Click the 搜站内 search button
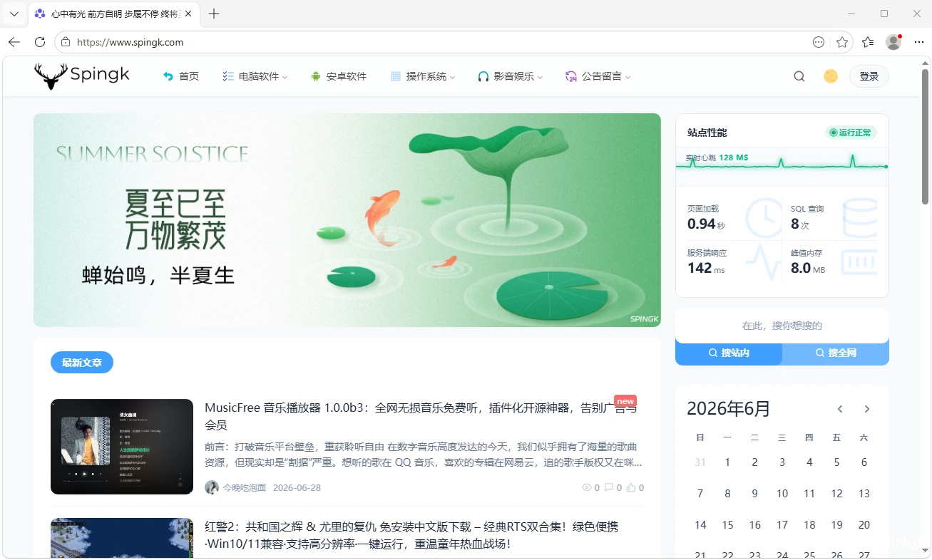 click(x=729, y=353)
